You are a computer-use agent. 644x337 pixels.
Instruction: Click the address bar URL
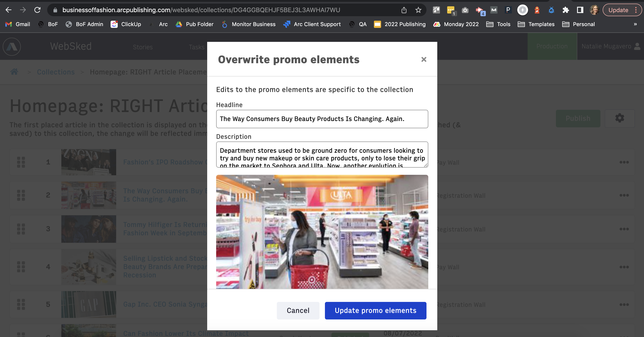[201, 10]
